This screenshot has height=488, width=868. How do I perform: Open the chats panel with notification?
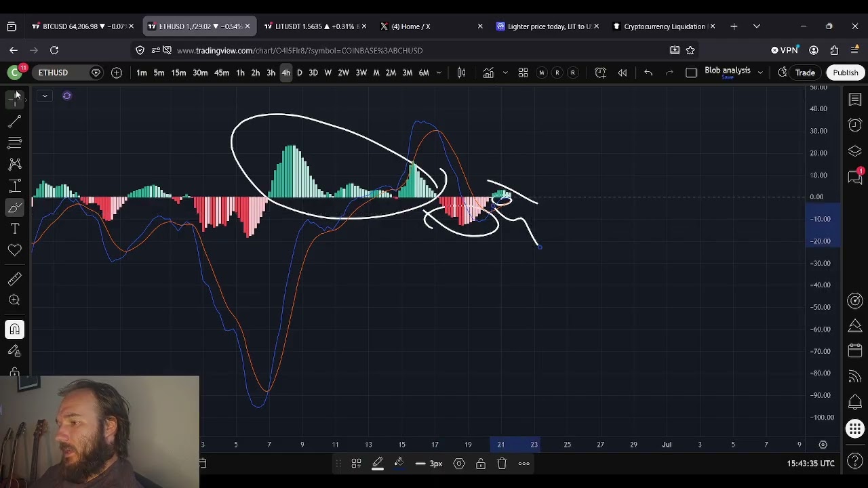pos(855,177)
